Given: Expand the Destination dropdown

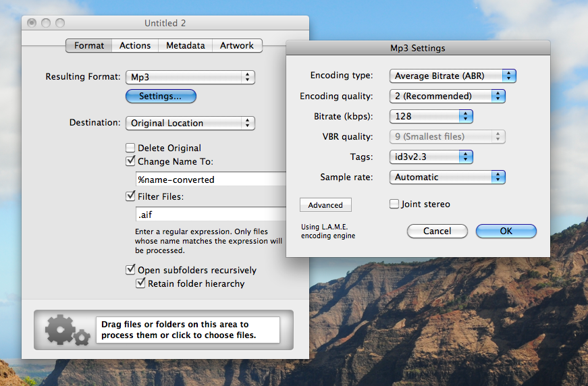Looking at the screenshot, I should click(x=190, y=123).
